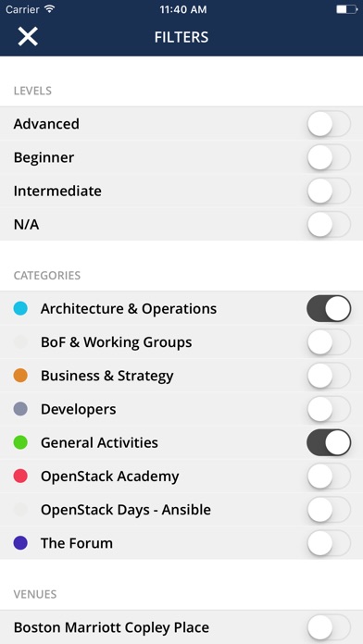Click the red OpenStack Academy dot
The width and height of the screenshot is (363, 644).
click(20, 476)
